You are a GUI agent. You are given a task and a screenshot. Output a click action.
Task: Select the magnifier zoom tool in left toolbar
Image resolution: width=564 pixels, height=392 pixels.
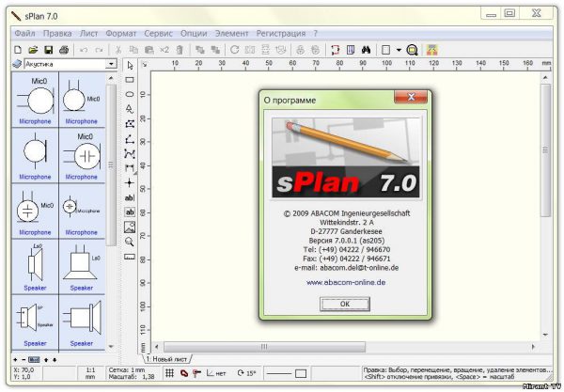click(130, 242)
